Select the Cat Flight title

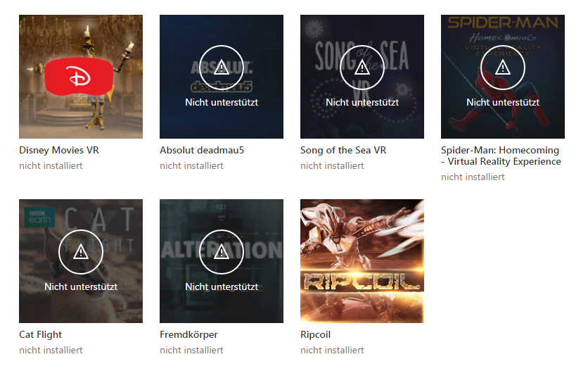[x=41, y=334]
